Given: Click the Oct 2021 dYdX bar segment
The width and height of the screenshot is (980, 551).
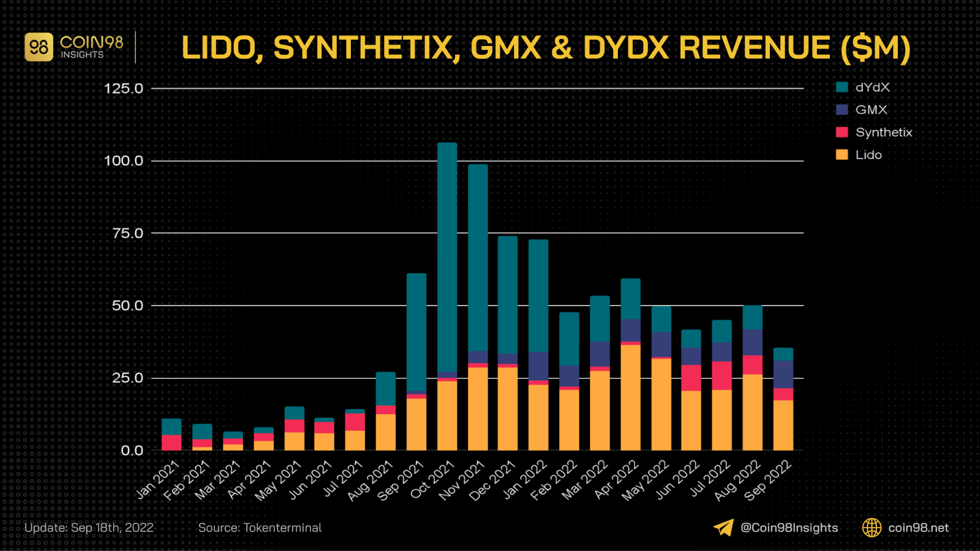Looking at the screenshot, I should point(447,257).
